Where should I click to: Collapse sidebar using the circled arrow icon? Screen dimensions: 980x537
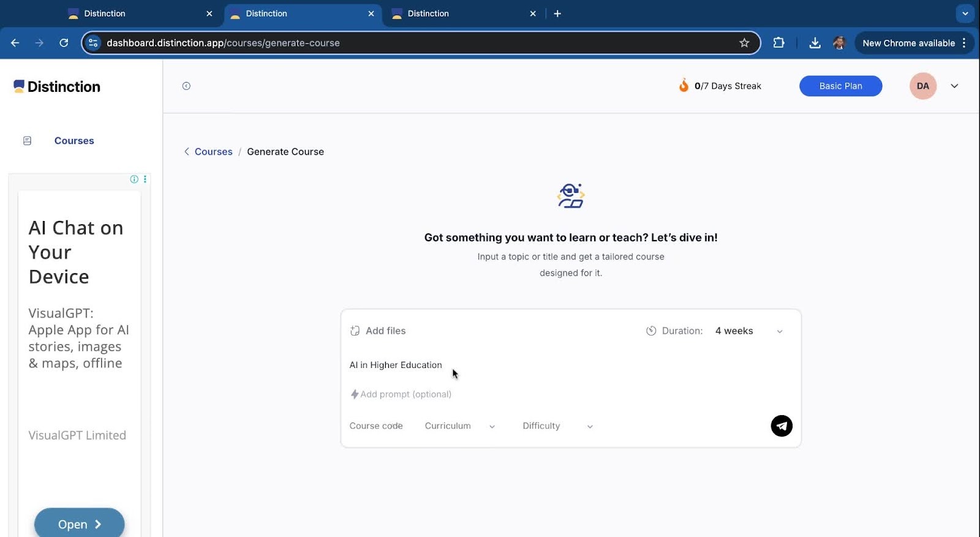click(x=186, y=86)
